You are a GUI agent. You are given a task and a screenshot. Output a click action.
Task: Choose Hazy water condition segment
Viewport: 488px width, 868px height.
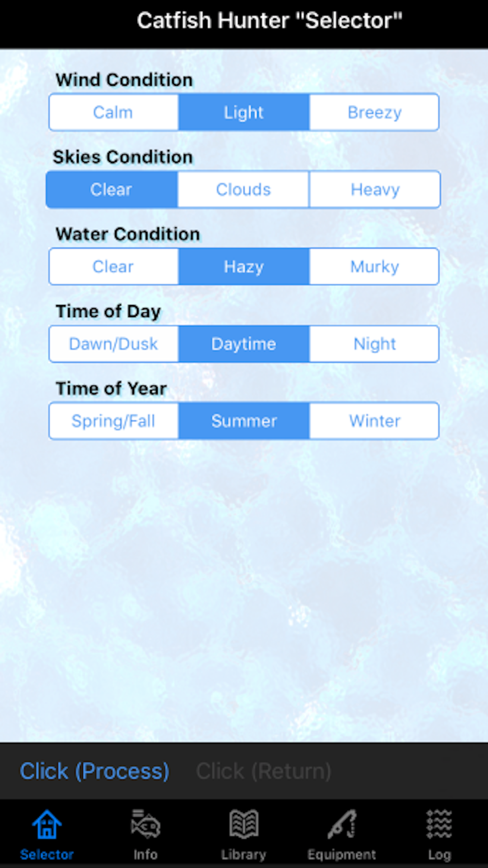point(244,267)
